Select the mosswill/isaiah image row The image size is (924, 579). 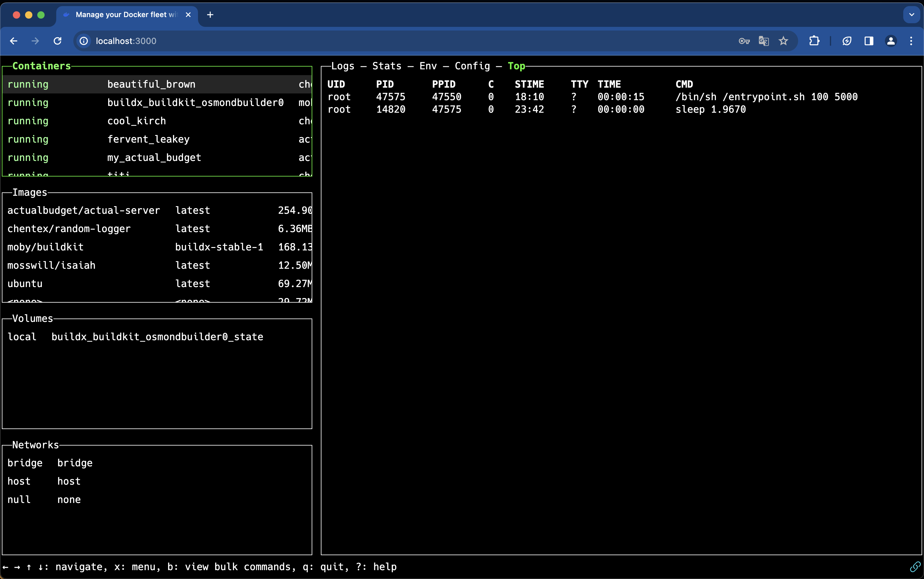tap(51, 265)
